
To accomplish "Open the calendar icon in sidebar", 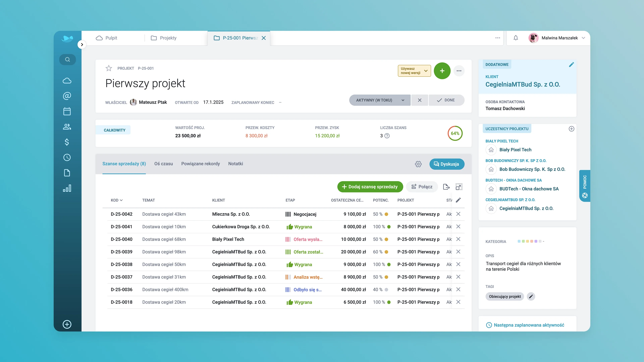I will [x=67, y=111].
